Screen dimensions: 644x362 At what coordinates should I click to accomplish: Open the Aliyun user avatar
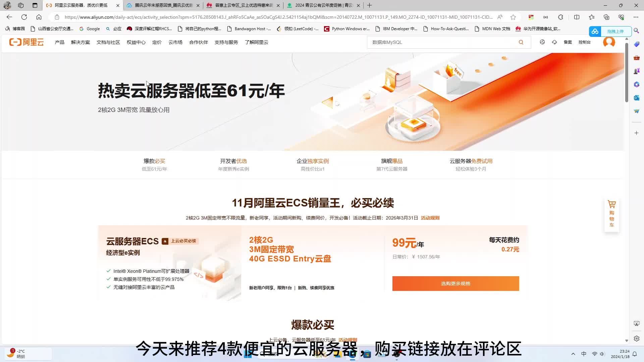pos(609,42)
